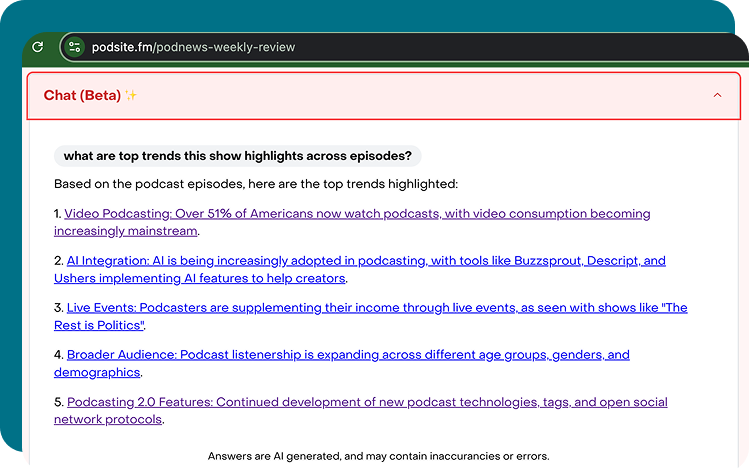Open the Podcasting 2.0 Features link
The width and height of the screenshot is (749, 472).
tap(361, 410)
